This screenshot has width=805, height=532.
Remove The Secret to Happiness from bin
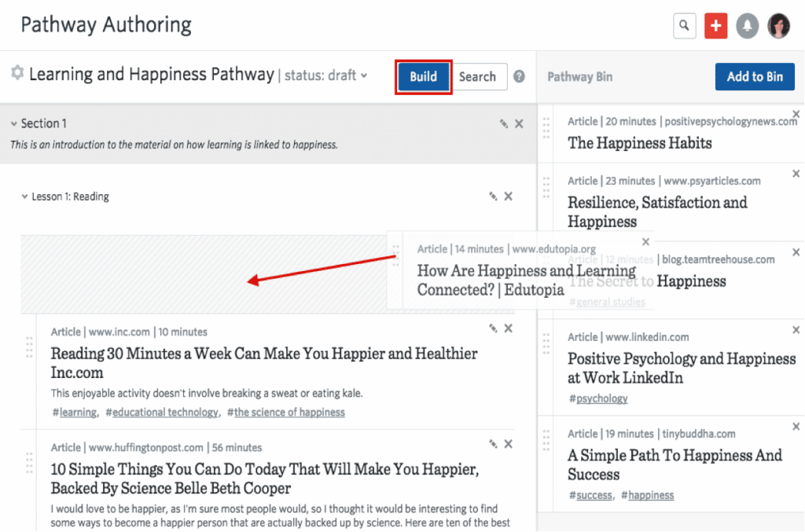[x=796, y=252]
